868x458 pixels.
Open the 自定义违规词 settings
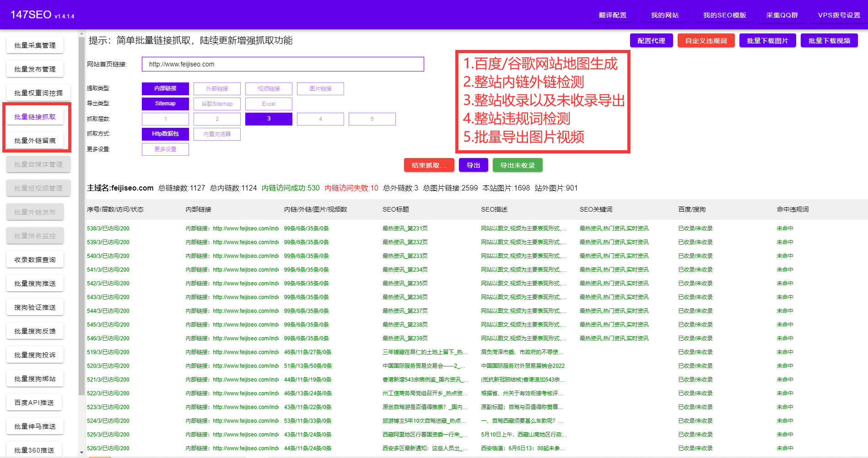706,40
